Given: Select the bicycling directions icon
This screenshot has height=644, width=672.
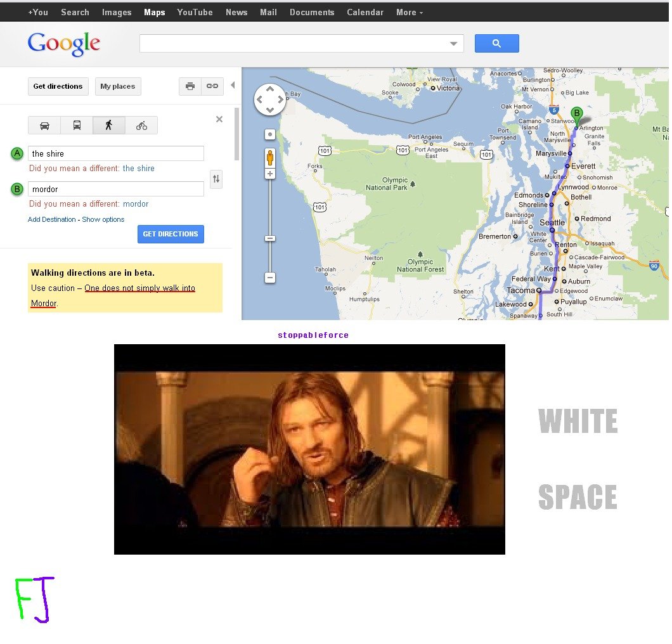Looking at the screenshot, I should (x=141, y=126).
